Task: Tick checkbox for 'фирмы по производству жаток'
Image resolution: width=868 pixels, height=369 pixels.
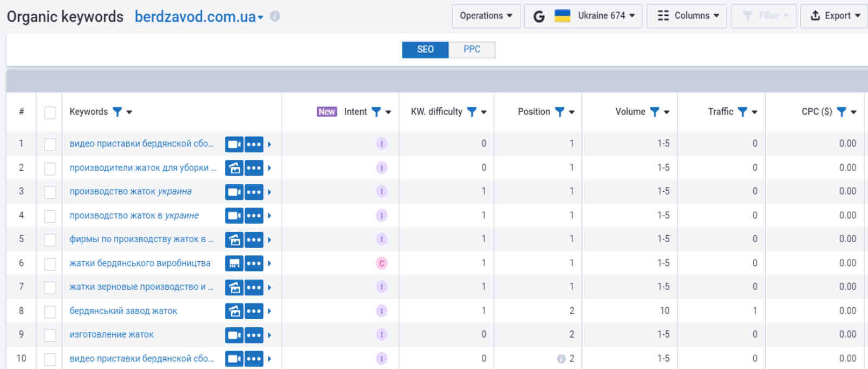Action: (x=50, y=240)
